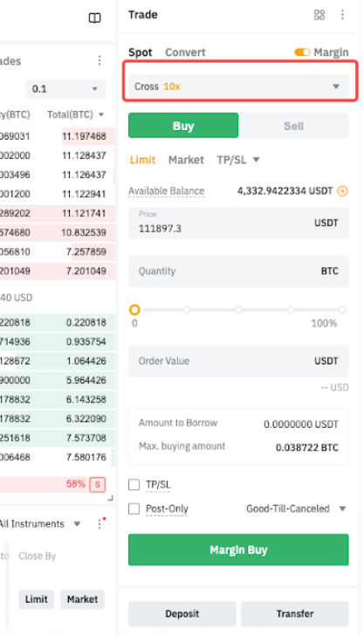The height and width of the screenshot is (635, 364).
Task: Click the Deposit button
Action: pos(182,613)
